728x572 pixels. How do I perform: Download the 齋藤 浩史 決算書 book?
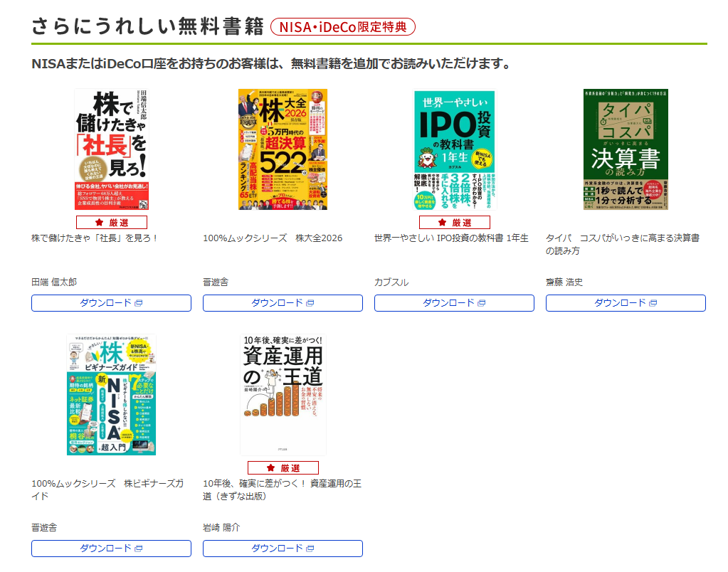tap(626, 303)
